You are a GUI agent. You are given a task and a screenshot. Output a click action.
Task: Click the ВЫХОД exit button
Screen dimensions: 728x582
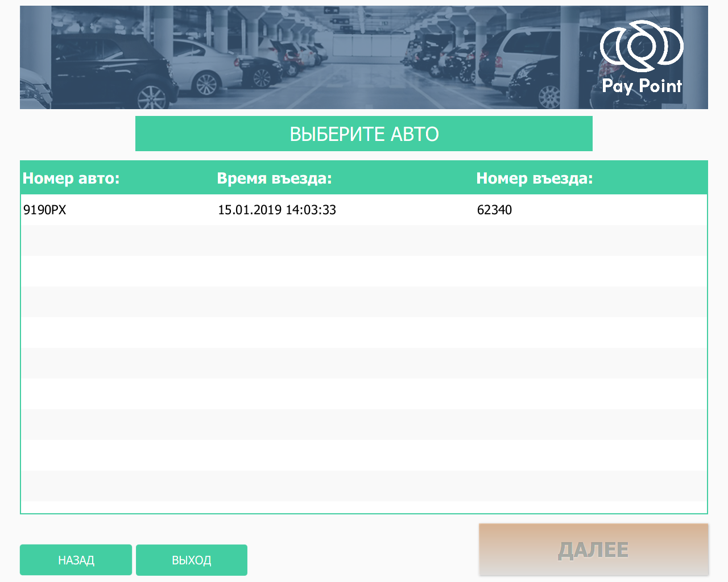pyautogui.click(x=192, y=560)
